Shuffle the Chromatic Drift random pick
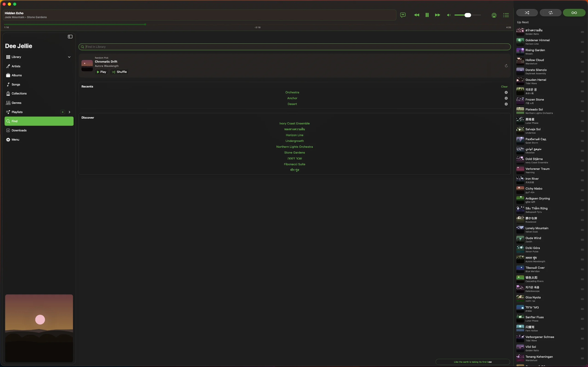 coord(119,72)
